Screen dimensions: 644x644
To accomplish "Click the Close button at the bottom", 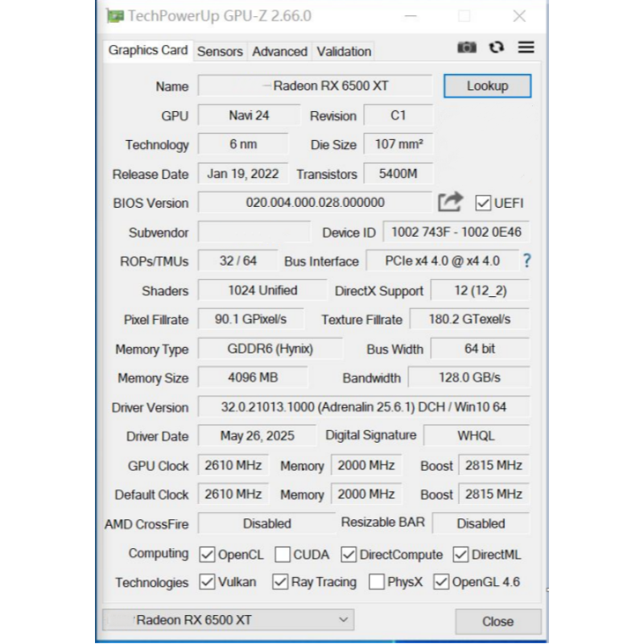I will click(497, 621).
